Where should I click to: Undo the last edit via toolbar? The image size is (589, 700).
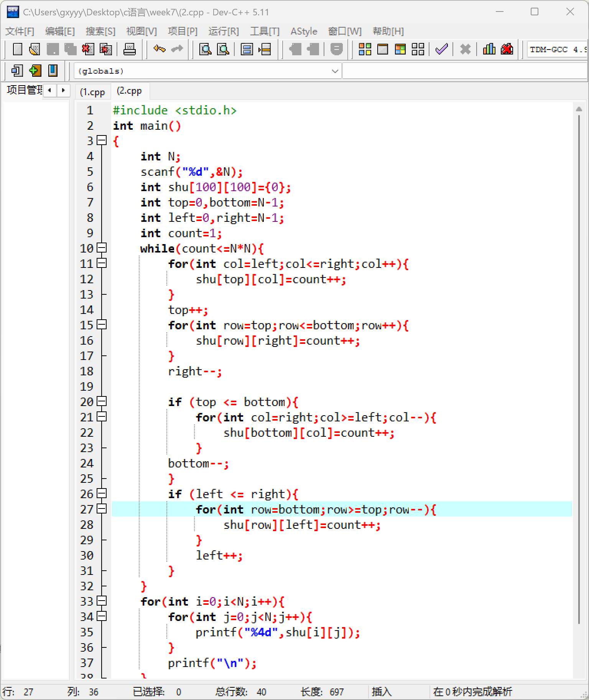coord(159,49)
